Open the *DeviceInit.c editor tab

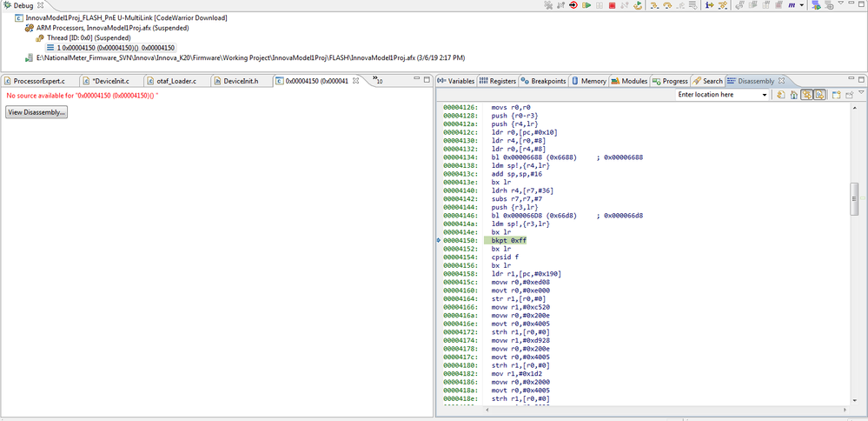(x=109, y=81)
